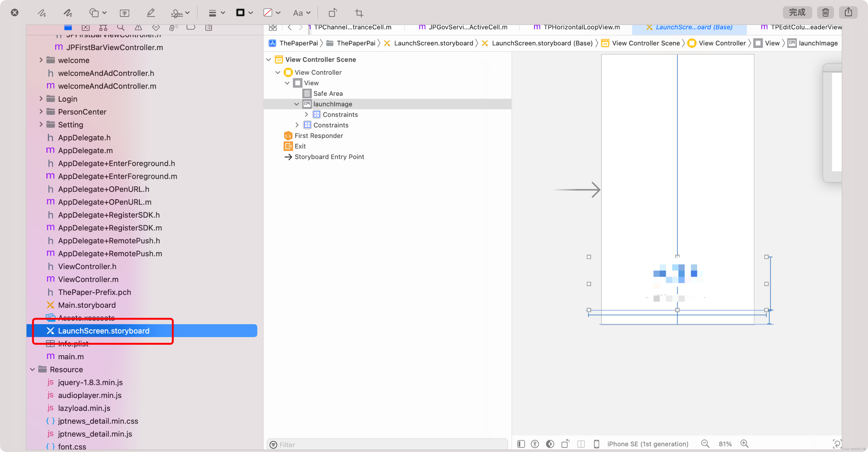Open the Find navigator magnifier icon
Screen dimensions: 868x452
click(x=121, y=27)
